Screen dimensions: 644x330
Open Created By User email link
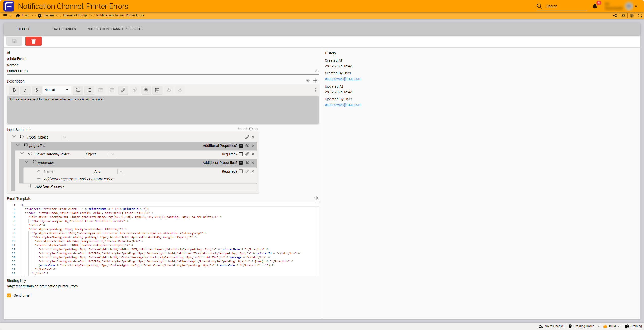pos(343,79)
